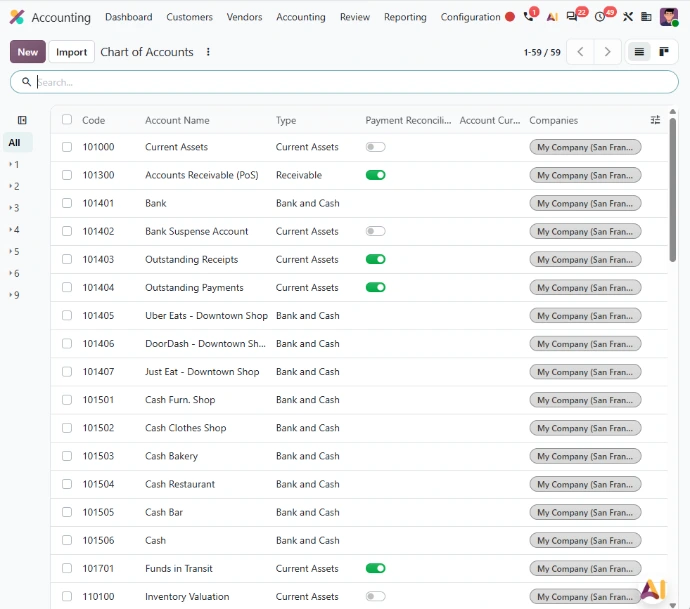Screen dimensions: 690x609
Task: Click the Odoo Accounting app logo icon
Action: tap(17, 17)
